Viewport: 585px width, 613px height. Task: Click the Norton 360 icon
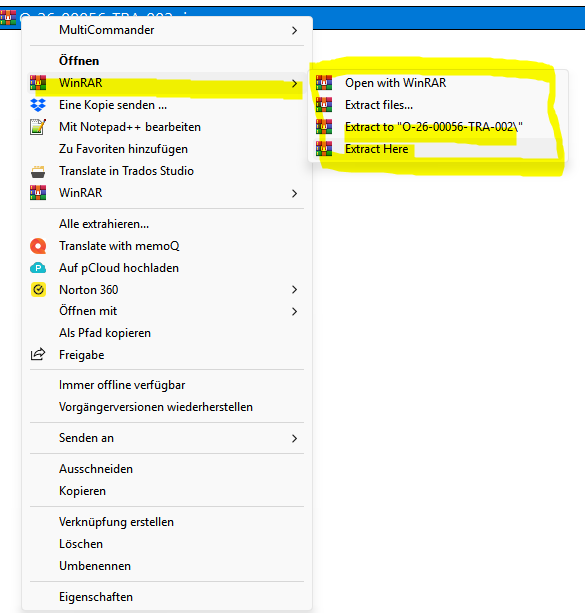38,290
